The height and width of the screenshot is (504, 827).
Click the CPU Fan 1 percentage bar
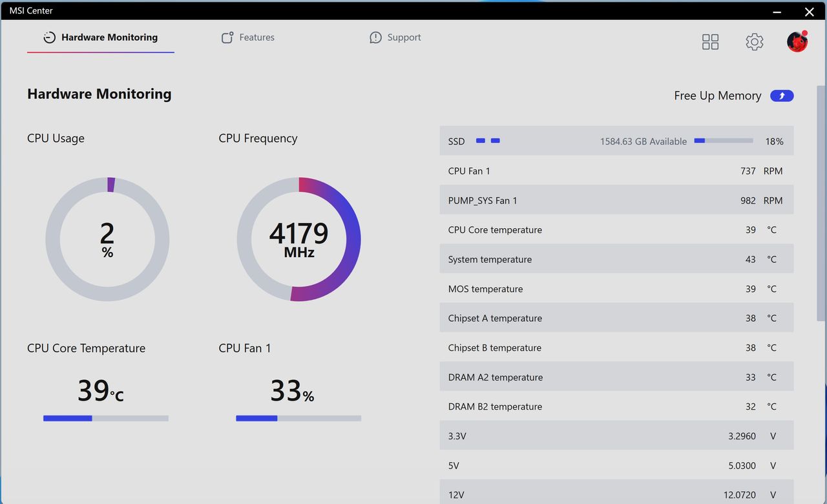tap(298, 418)
